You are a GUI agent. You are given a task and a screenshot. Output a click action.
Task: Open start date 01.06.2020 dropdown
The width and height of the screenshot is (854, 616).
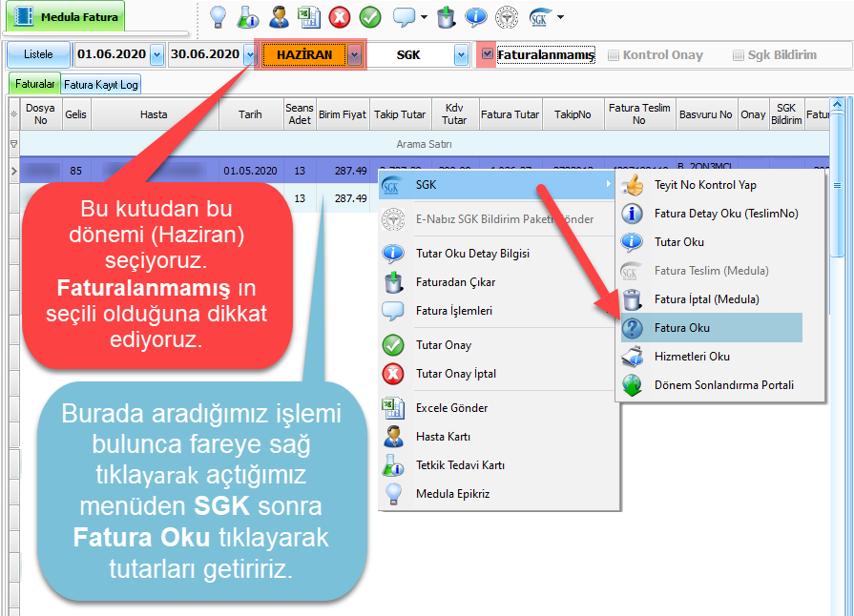click(156, 55)
